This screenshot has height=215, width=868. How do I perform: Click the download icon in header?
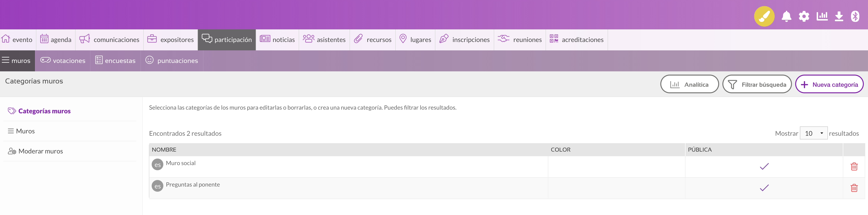839,16
